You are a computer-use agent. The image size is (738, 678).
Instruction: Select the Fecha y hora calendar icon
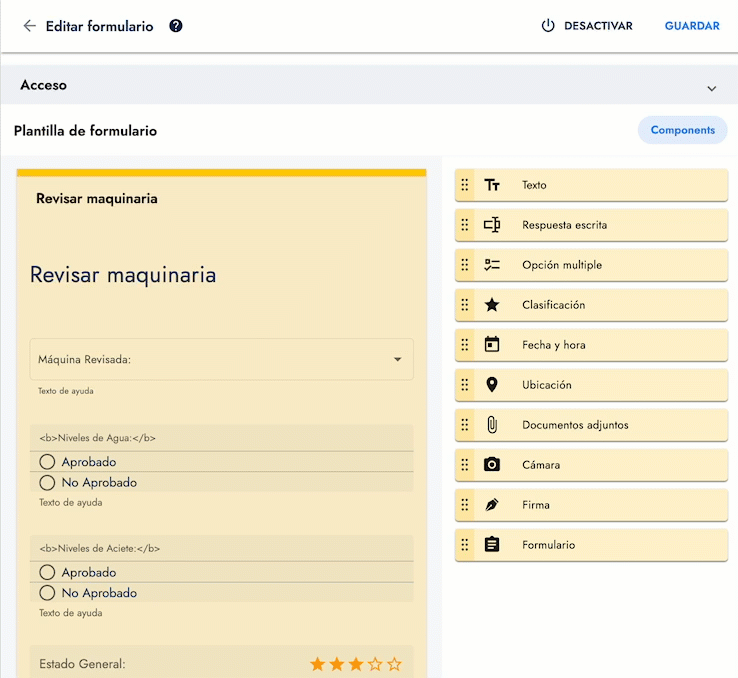[x=492, y=344]
